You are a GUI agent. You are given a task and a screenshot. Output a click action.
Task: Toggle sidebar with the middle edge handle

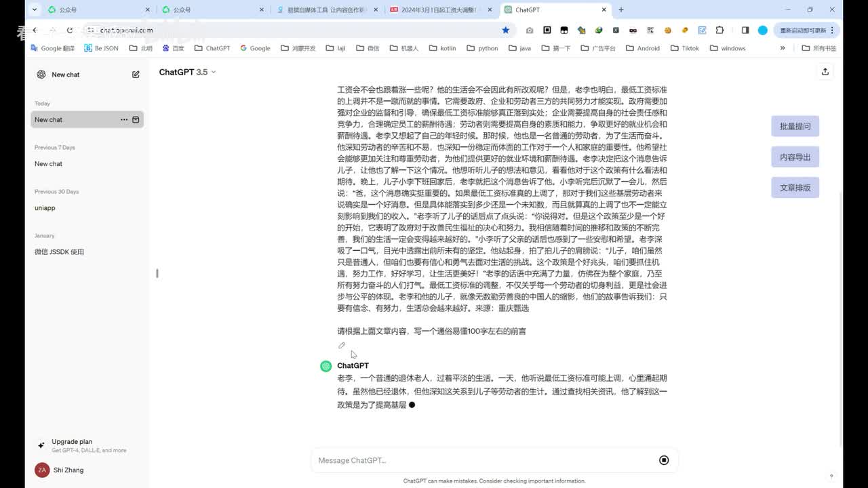157,273
